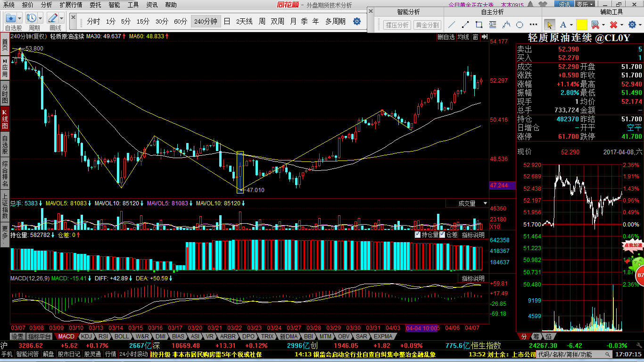Viewport: 644px width, 362px height.
Task: Open the auxiliary tools gear settings
Action: click(x=631, y=25)
